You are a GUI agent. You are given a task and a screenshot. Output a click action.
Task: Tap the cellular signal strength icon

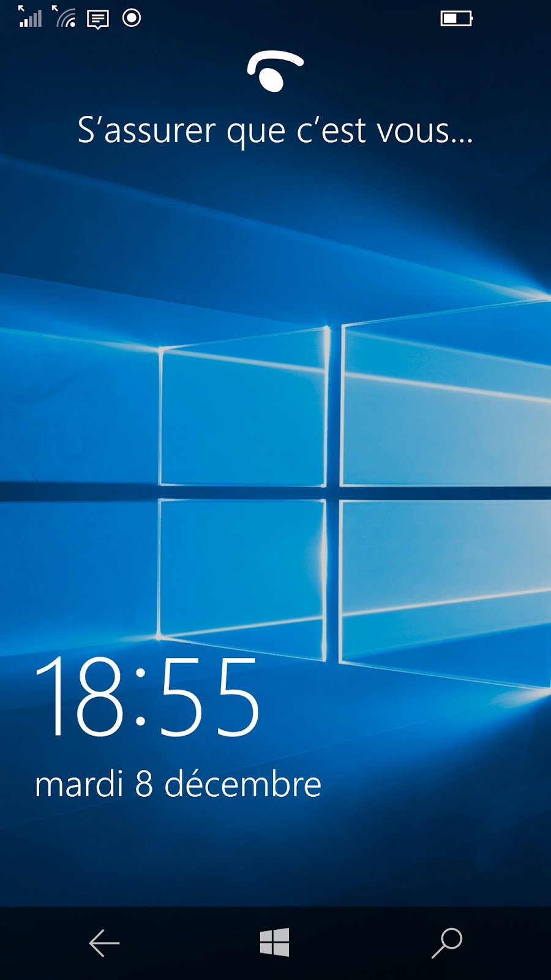pos(30,17)
